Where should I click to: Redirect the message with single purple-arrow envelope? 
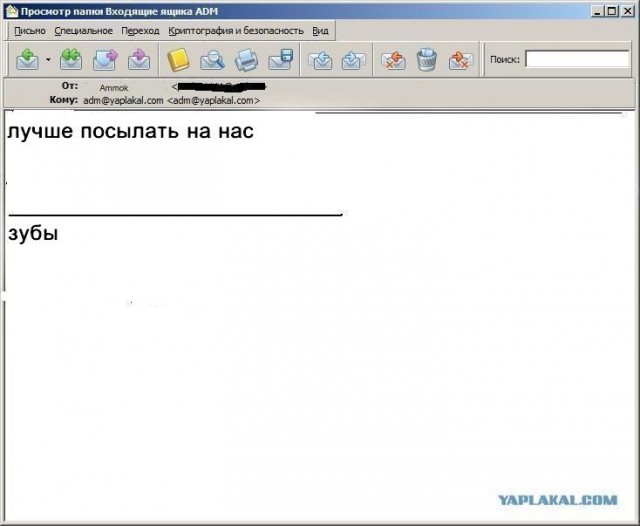coord(139,60)
